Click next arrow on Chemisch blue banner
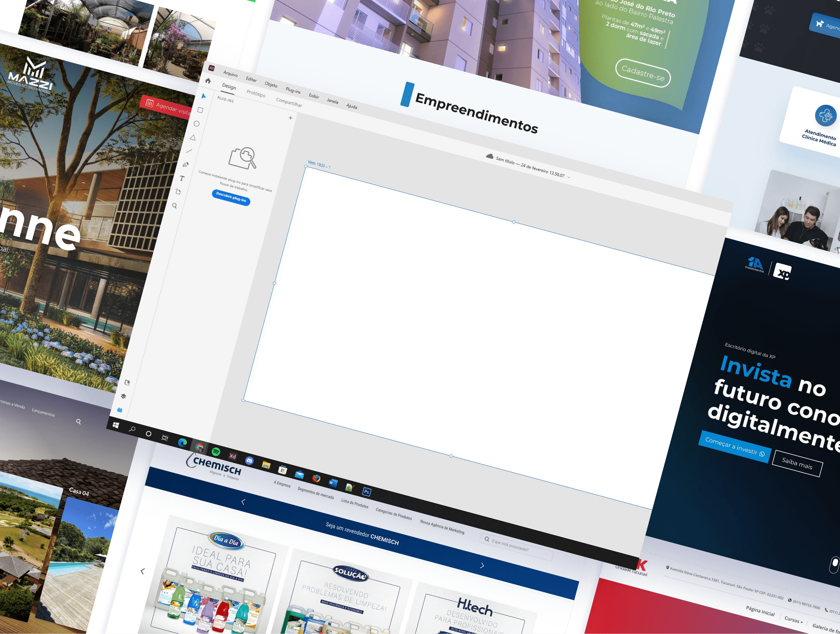Image resolution: width=840 pixels, height=634 pixels. pyautogui.click(x=482, y=565)
